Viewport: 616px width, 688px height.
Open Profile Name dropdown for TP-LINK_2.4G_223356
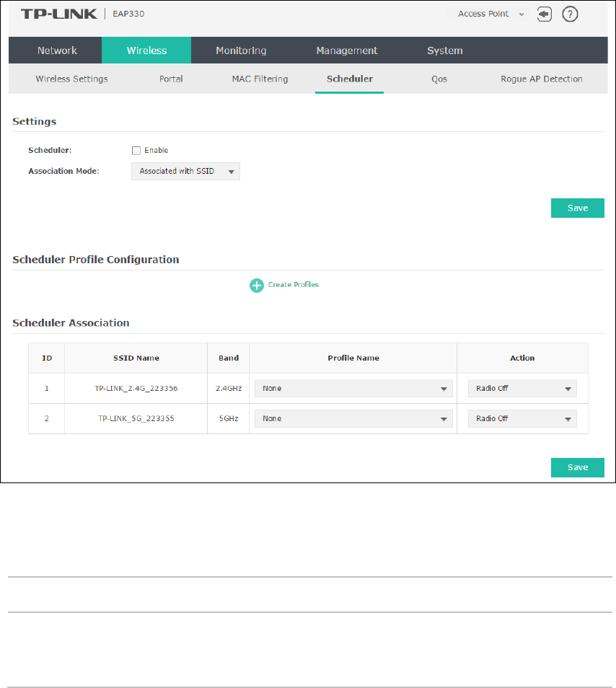pos(353,388)
